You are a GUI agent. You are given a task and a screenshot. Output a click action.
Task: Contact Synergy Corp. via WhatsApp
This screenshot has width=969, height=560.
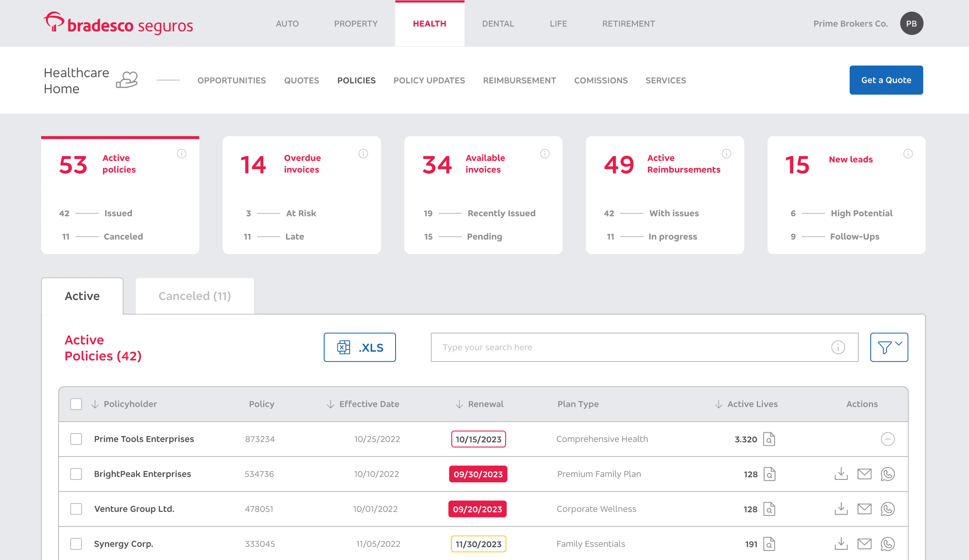(x=888, y=544)
